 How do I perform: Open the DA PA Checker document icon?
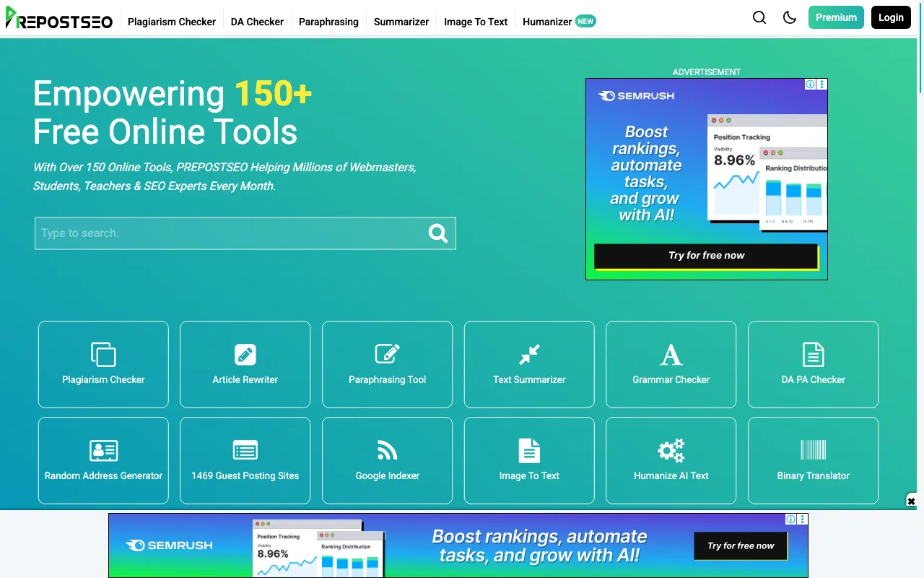pos(814,355)
